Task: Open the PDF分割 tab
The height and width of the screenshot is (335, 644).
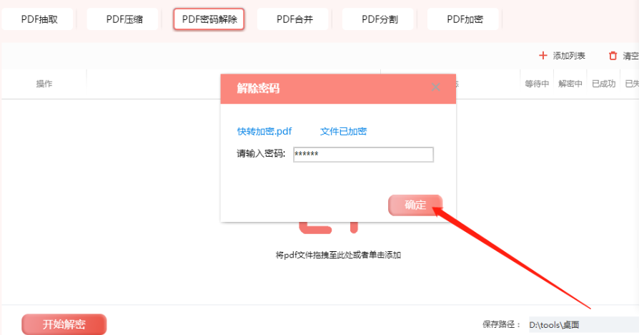Action: tap(380, 19)
